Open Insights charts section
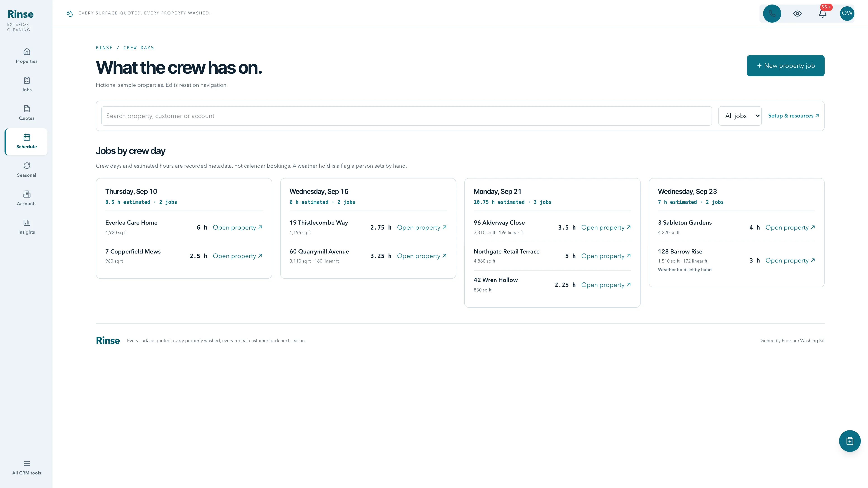This screenshot has width=868, height=488. pyautogui.click(x=27, y=227)
